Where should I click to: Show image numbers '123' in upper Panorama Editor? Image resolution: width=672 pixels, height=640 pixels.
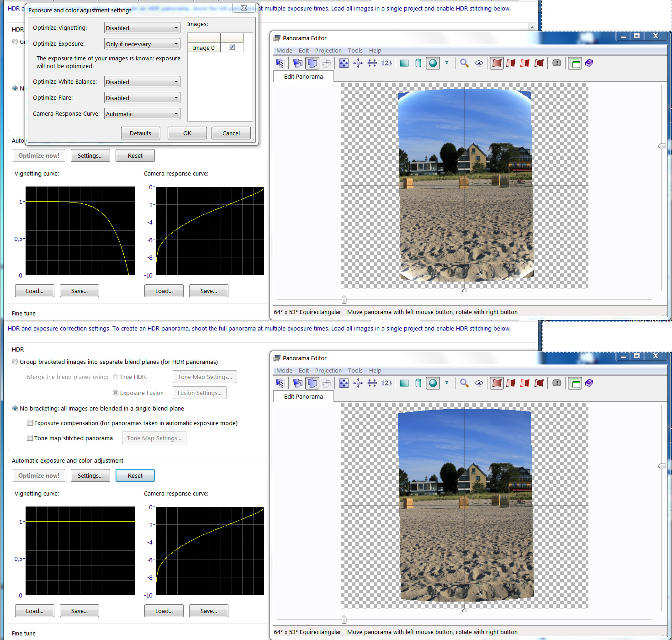tap(386, 63)
